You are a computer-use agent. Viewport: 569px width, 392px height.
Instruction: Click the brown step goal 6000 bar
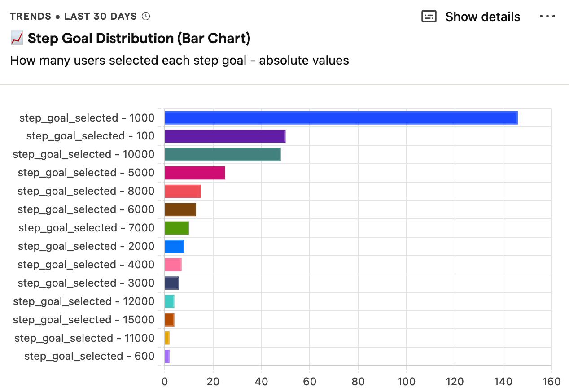click(x=180, y=209)
